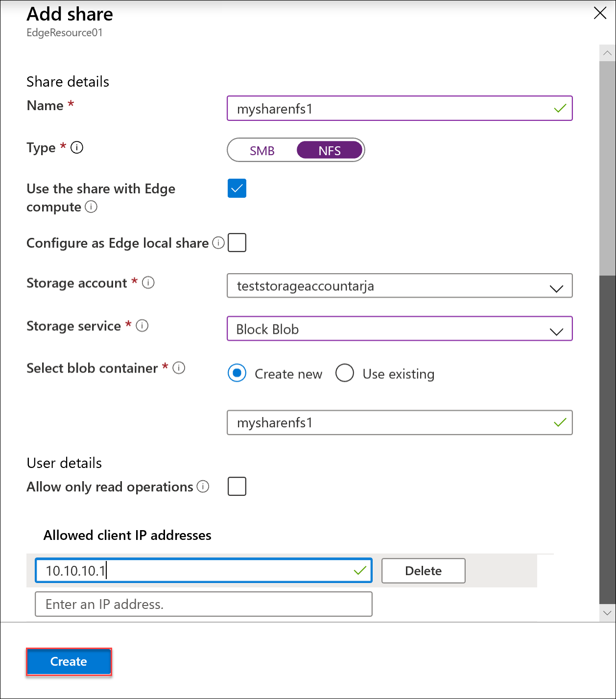Close the Add share panel

[600, 13]
